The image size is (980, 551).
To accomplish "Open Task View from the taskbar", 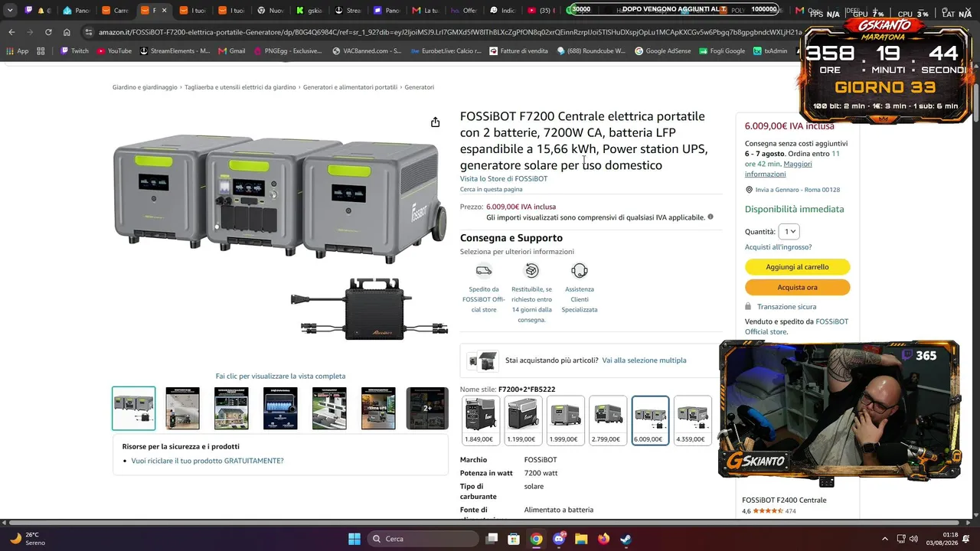I will pyautogui.click(x=492, y=539).
